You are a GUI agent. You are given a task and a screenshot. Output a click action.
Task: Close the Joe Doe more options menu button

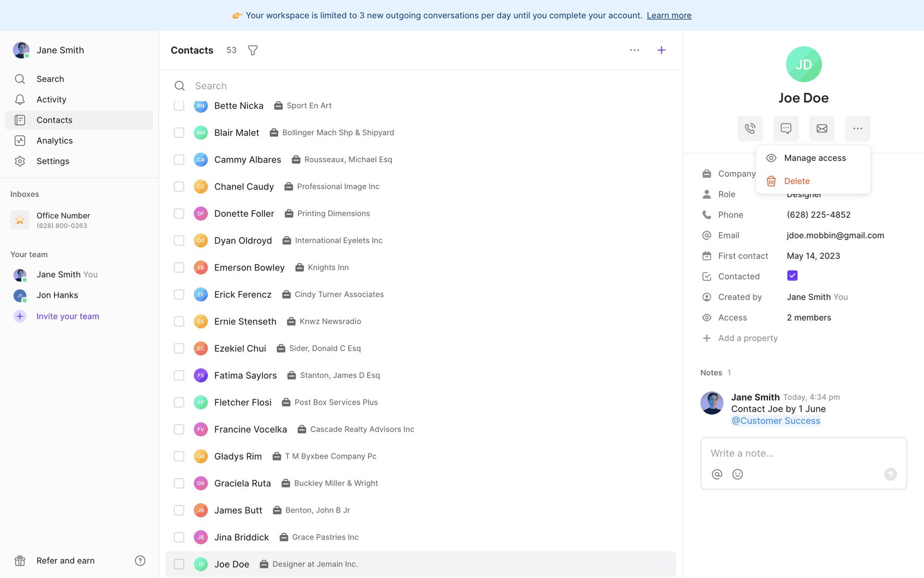point(858,129)
